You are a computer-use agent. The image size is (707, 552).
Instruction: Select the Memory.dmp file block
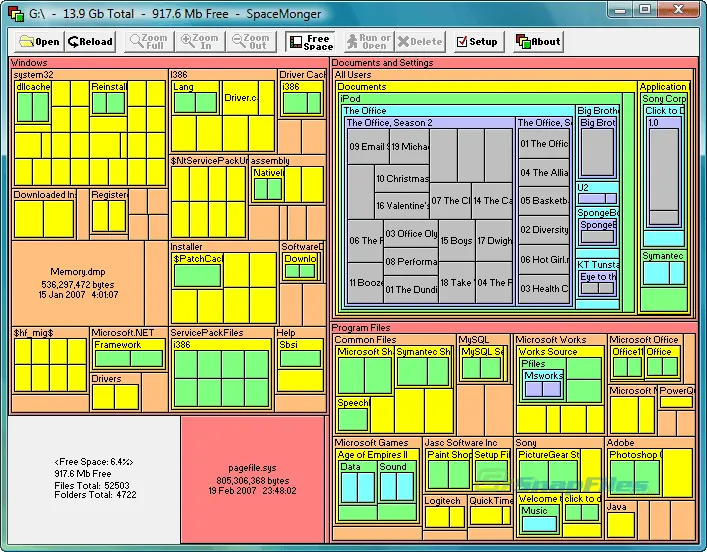[78, 283]
